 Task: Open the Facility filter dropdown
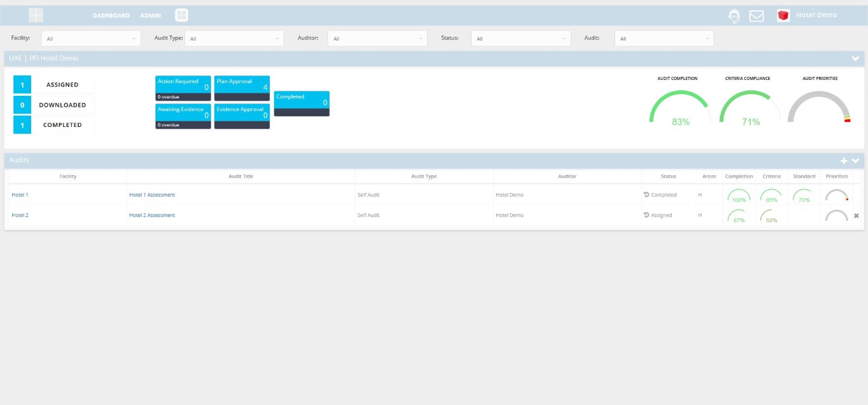coord(91,39)
